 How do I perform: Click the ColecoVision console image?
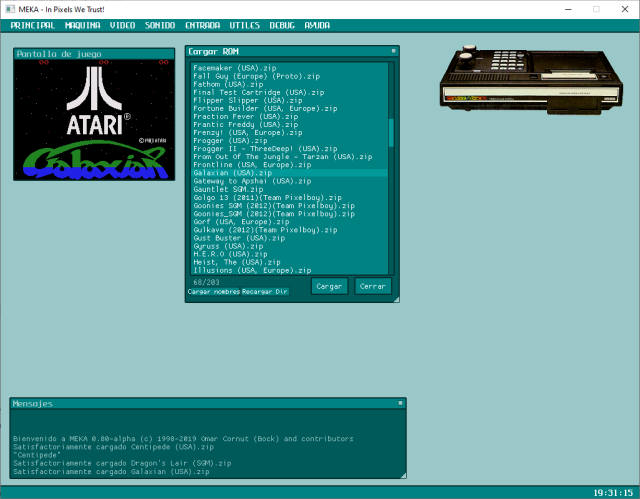pyautogui.click(x=531, y=80)
